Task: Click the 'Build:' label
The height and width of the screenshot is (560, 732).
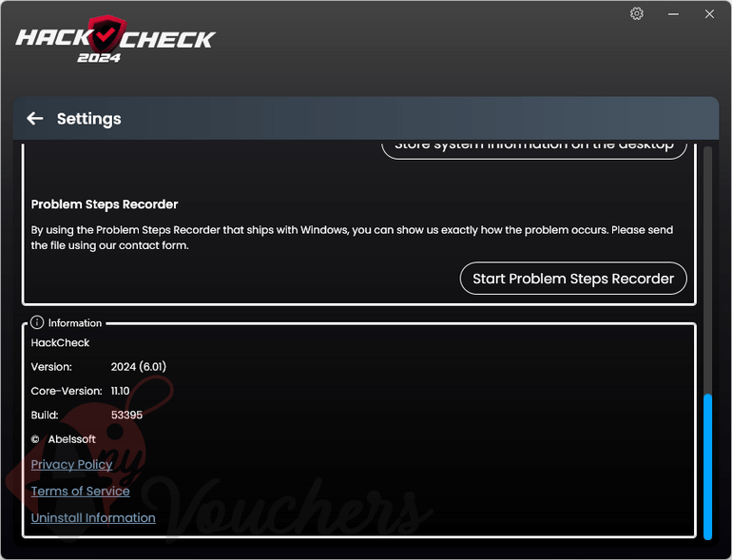Action: (x=45, y=415)
